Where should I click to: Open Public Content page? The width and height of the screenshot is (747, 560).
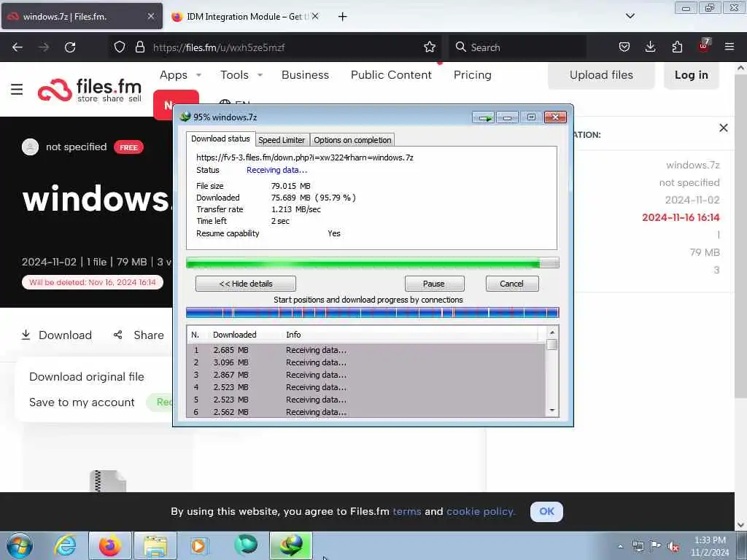pyautogui.click(x=391, y=75)
